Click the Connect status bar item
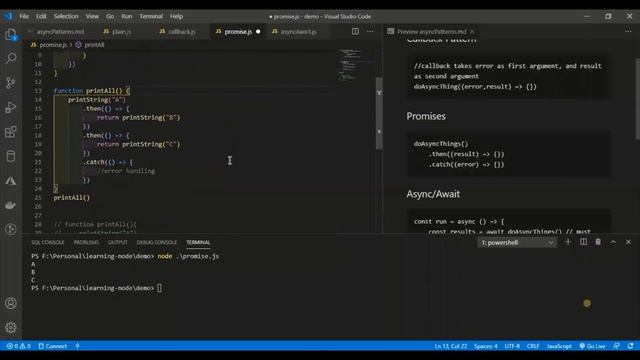Viewport: 640px width, 360px height. tap(53, 346)
